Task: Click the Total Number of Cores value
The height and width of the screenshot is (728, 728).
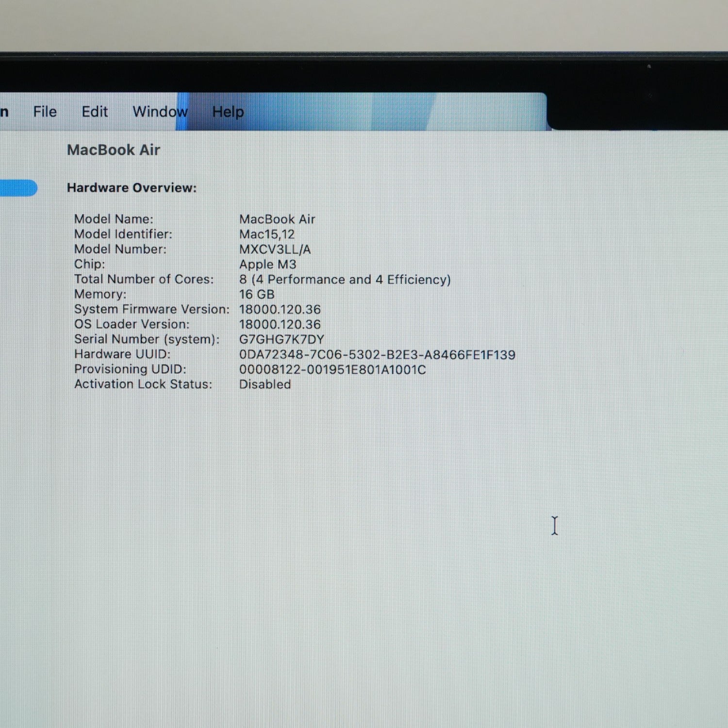Action: (345, 280)
